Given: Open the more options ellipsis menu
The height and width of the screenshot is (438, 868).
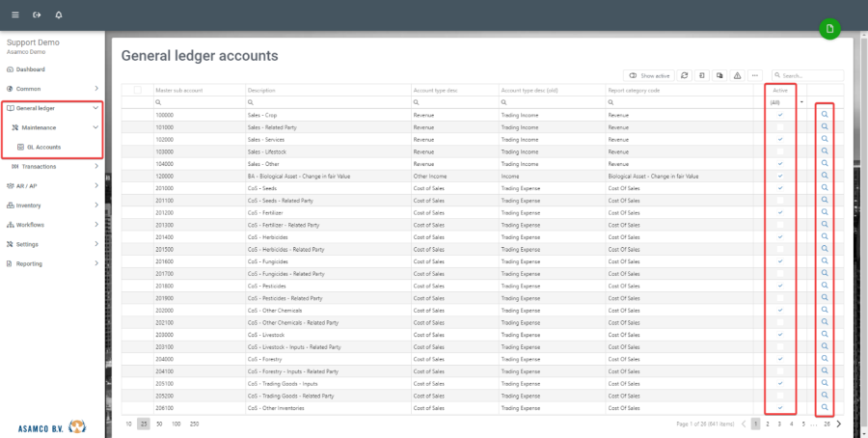Looking at the screenshot, I should tap(755, 75).
